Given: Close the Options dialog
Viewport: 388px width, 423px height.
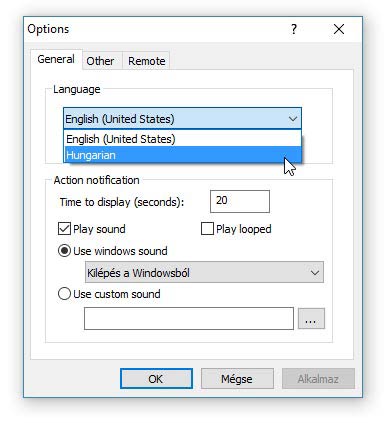Looking at the screenshot, I should (339, 29).
